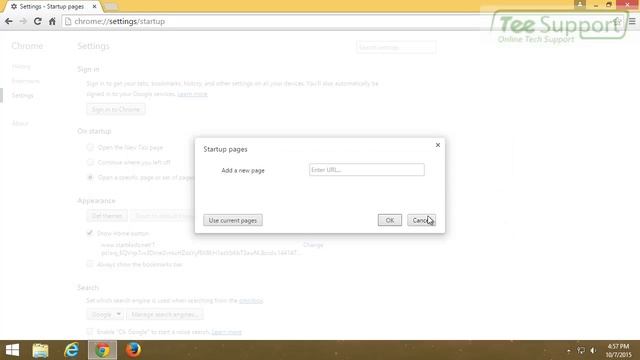Go back using the browser back arrow
Viewport: 640px width, 360px height.
pos(9,21)
